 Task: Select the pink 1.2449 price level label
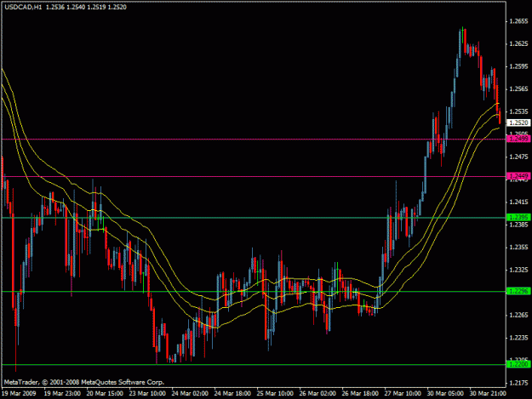point(518,176)
